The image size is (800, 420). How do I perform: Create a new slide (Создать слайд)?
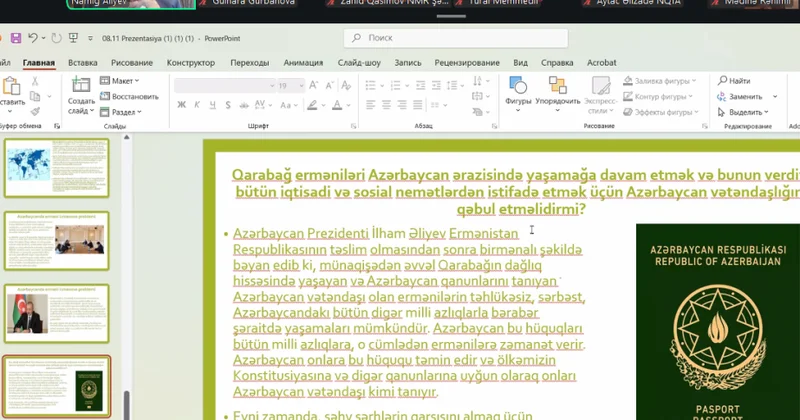coord(81,95)
